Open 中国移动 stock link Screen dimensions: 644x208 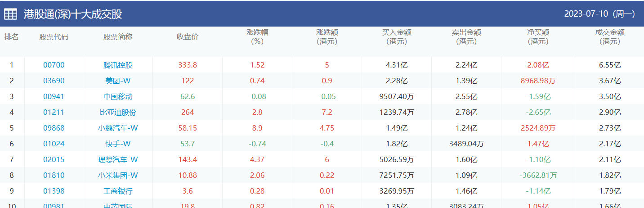(x=118, y=96)
